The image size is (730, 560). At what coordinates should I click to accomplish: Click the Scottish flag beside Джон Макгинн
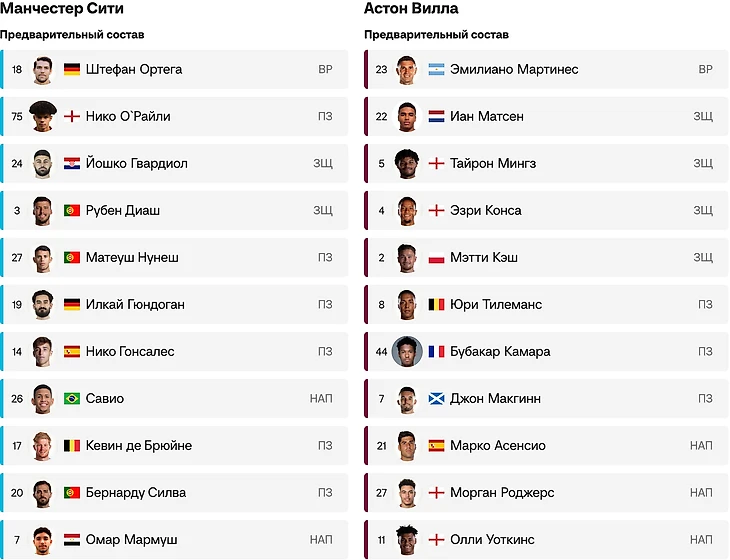coord(436,399)
